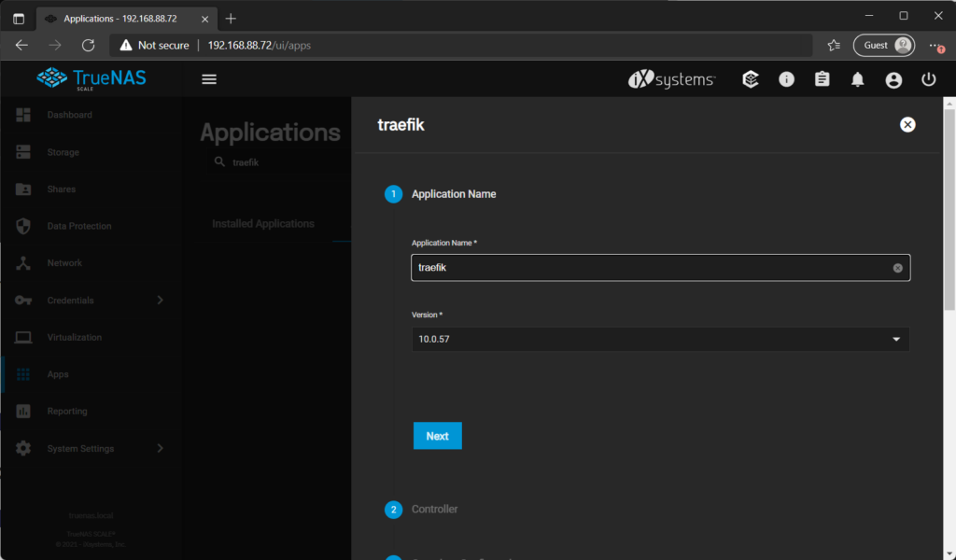956x560 pixels.
Task: Open the info About icon
Action: (786, 79)
